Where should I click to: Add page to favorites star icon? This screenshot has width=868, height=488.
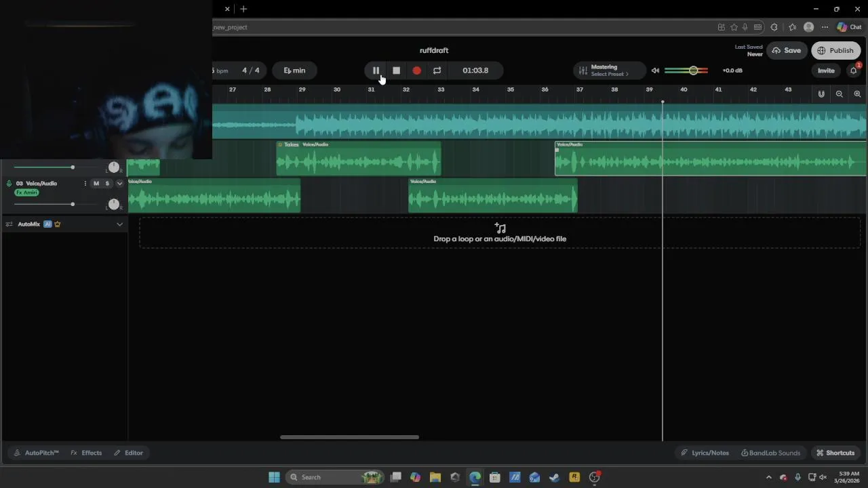click(x=734, y=27)
